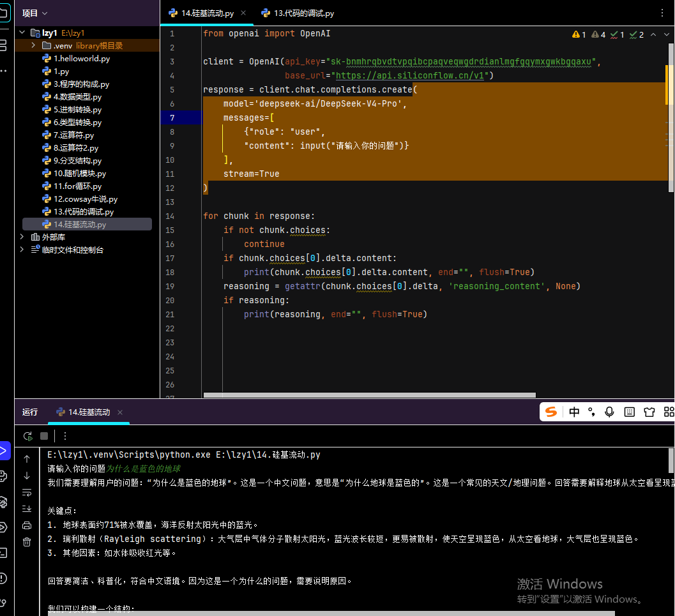
Task: Switch to 14.硅基流动 run tab
Action: point(83,412)
